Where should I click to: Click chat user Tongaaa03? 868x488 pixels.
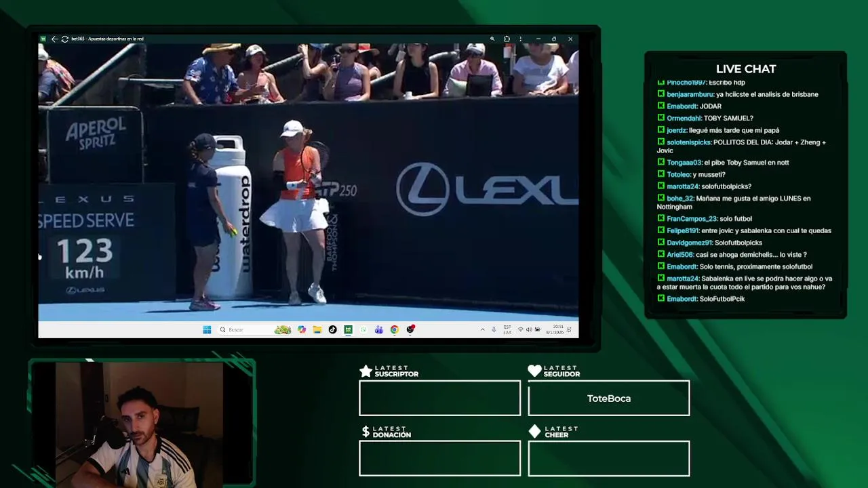coord(684,163)
